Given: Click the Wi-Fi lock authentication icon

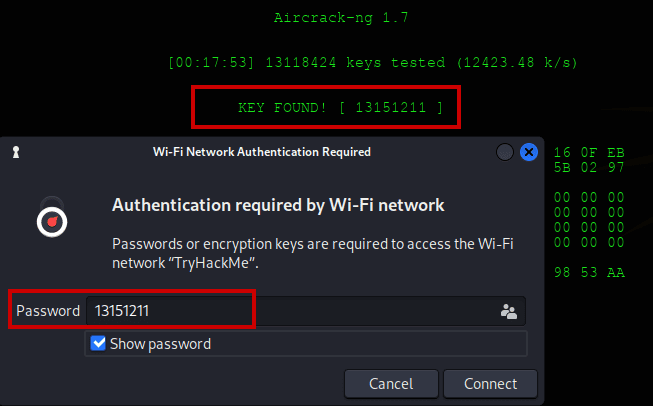Looking at the screenshot, I should [52, 213].
